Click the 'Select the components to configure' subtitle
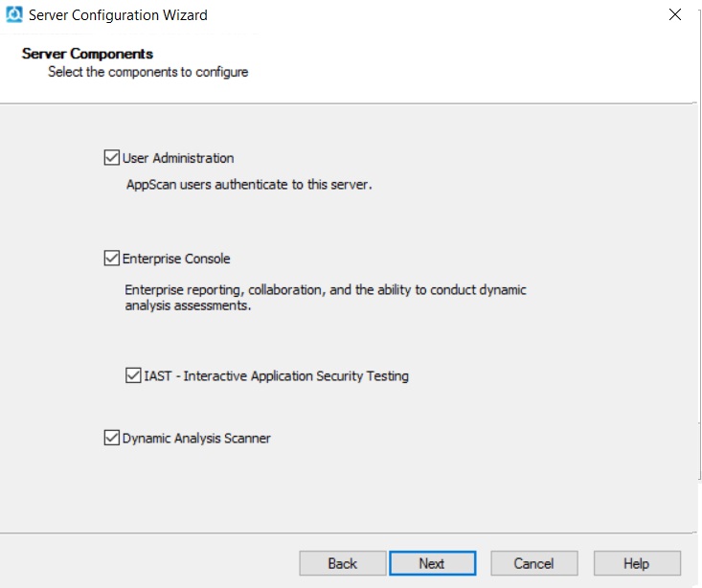Image resolution: width=702 pixels, height=588 pixels. pyautogui.click(x=147, y=72)
